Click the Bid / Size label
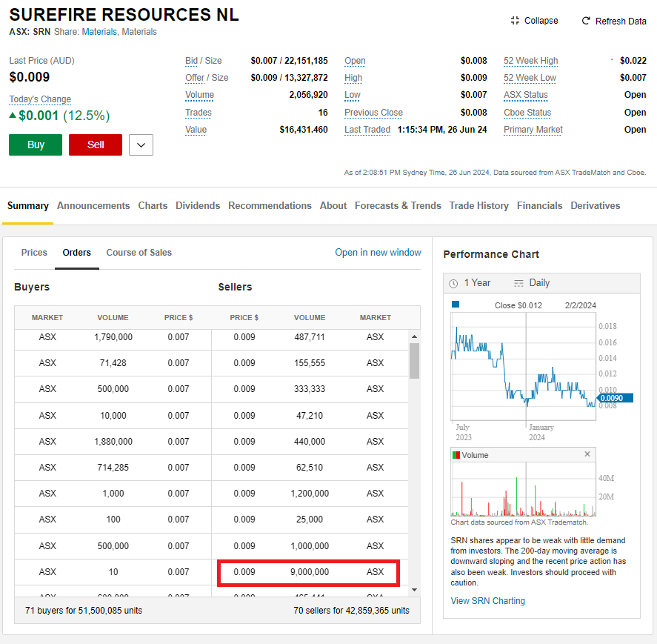The image size is (657, 644). (204, 61)
